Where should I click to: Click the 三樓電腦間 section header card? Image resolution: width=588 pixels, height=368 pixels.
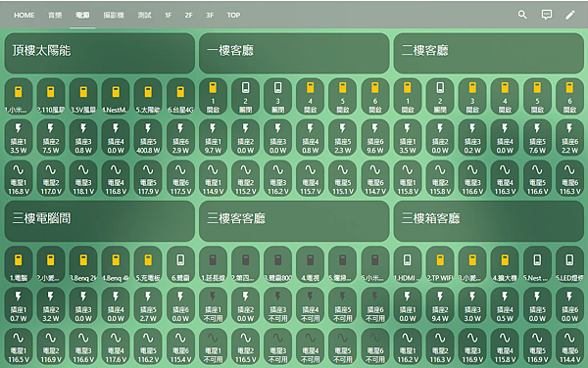(99, 221)
